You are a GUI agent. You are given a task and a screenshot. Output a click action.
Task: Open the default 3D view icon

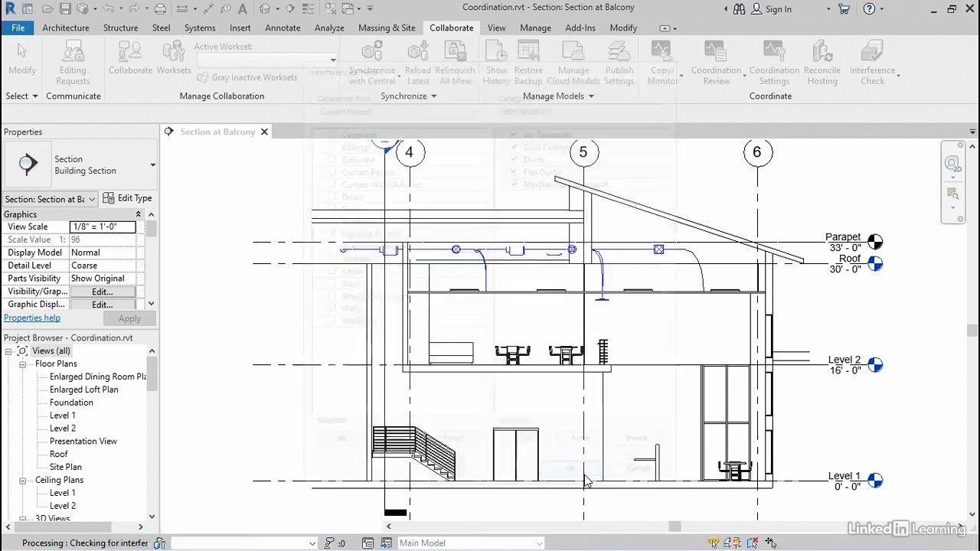pos(265,9)
